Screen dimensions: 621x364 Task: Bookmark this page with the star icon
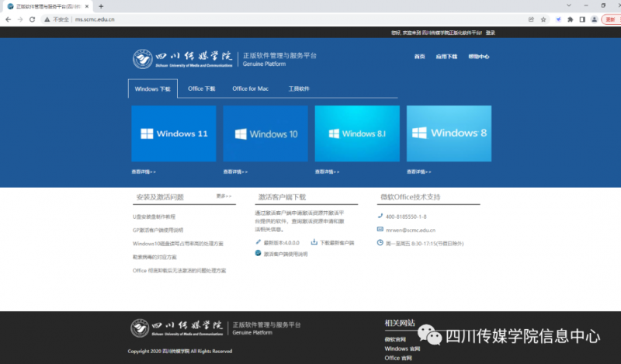pos(543,19)
